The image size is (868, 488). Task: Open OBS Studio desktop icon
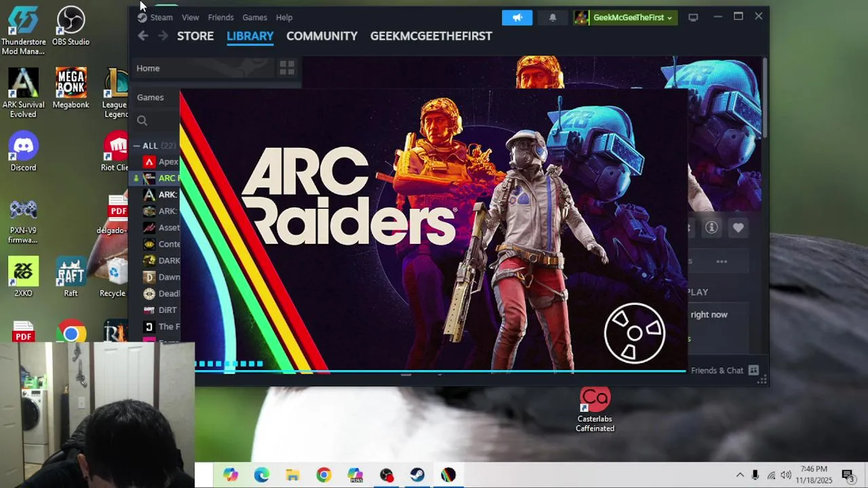click(x=71, y=26)
